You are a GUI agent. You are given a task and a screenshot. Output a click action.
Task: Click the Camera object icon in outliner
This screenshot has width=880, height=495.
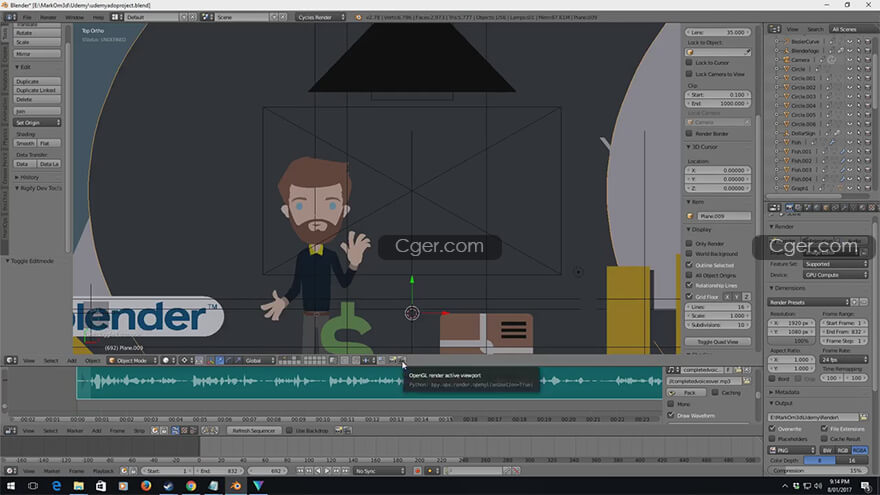[787, 59]
